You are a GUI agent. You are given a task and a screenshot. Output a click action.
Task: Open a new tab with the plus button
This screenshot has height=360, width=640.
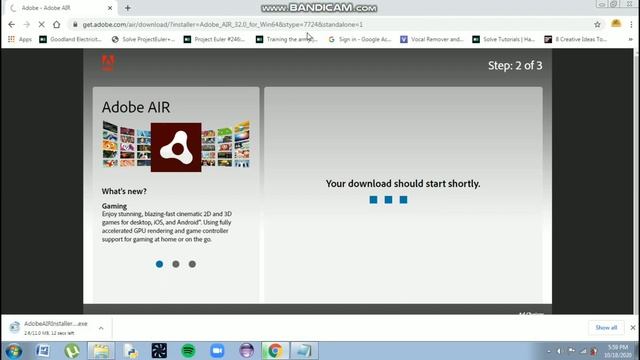(x=128, y=8)
